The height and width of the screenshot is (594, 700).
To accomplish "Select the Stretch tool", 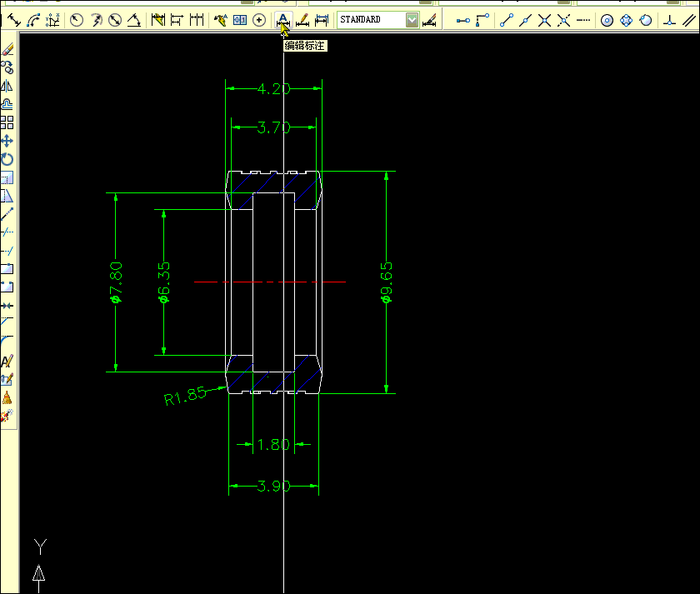I will point(7,196).
